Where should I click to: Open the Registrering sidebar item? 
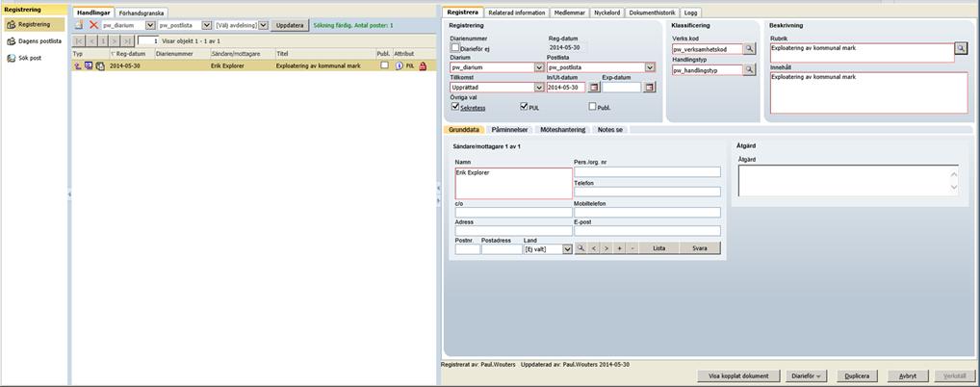[34, 24]
